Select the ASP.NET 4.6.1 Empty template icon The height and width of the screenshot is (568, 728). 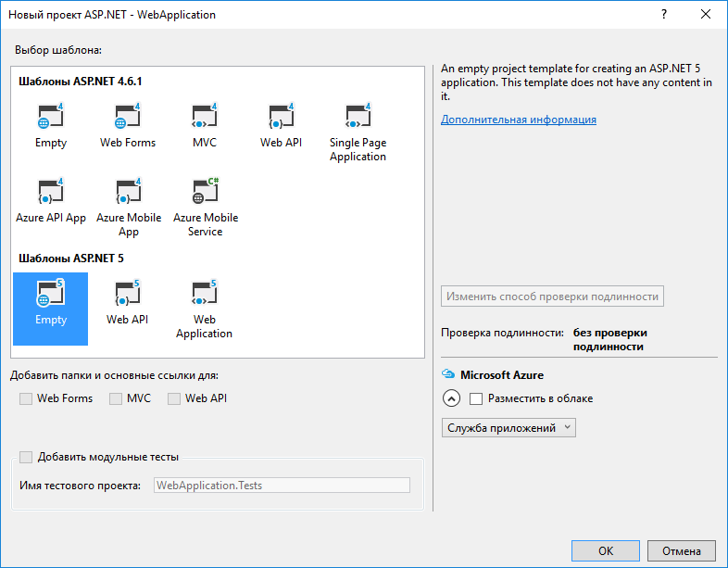[51, 118]
